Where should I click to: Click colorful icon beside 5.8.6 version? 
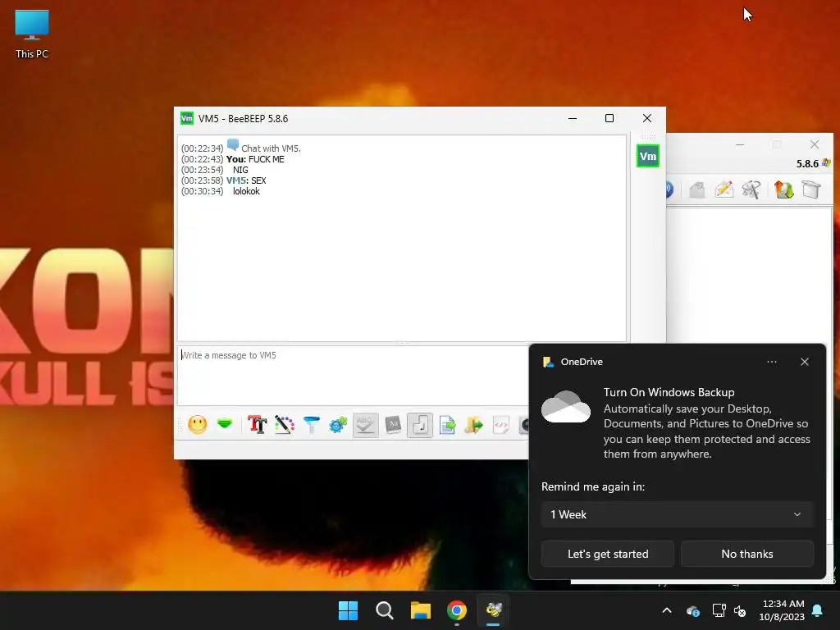826,163
